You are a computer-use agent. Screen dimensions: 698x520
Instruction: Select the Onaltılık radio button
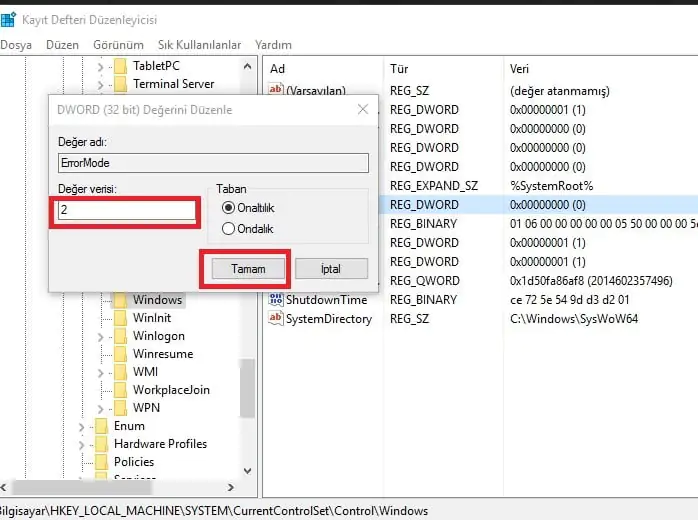click(229, 207)
